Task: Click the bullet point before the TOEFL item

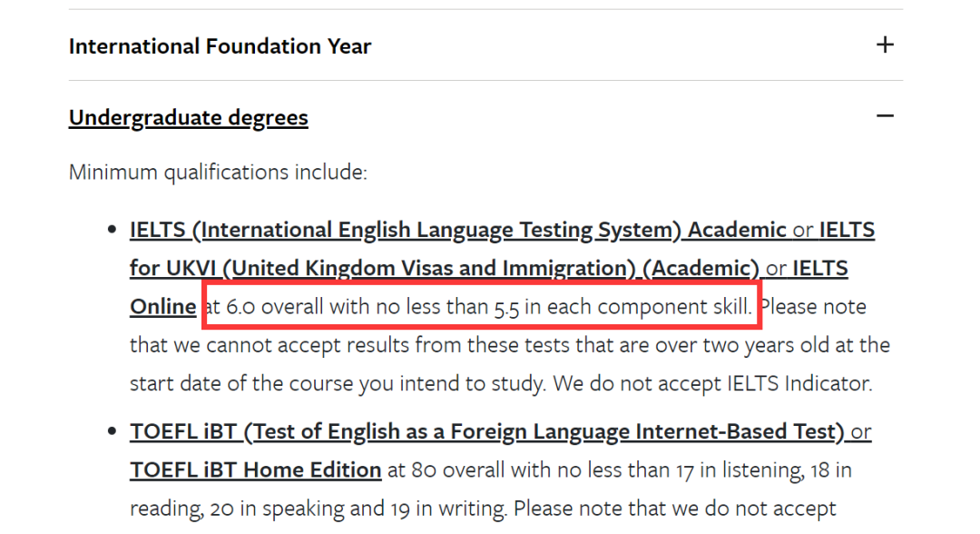Action: point(112,431)
